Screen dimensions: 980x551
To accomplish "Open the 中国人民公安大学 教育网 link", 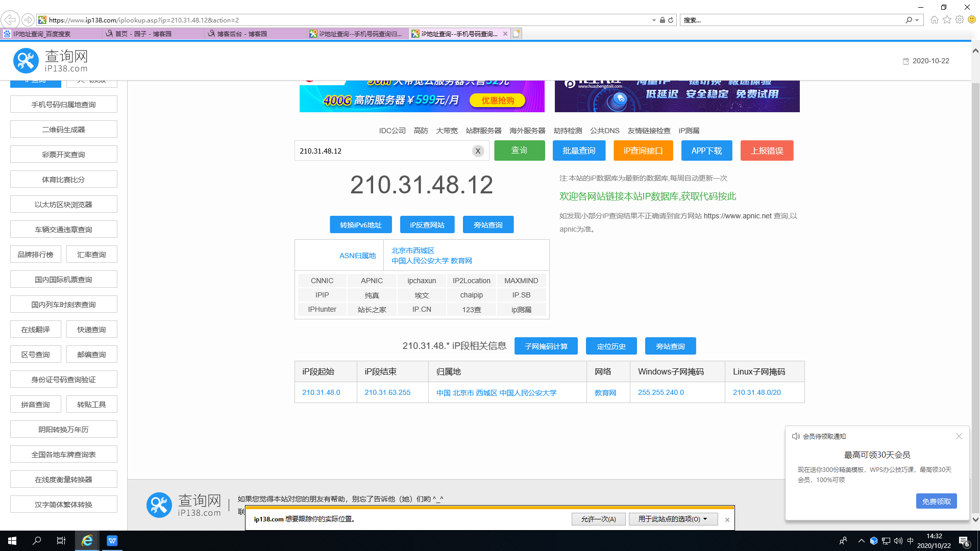I will [431, 261].
